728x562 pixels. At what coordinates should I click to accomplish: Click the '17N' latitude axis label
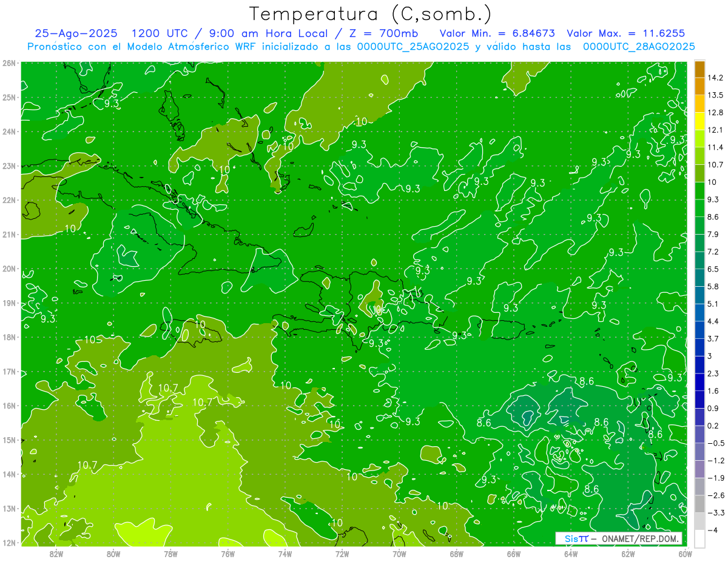(x=9, y=372)
